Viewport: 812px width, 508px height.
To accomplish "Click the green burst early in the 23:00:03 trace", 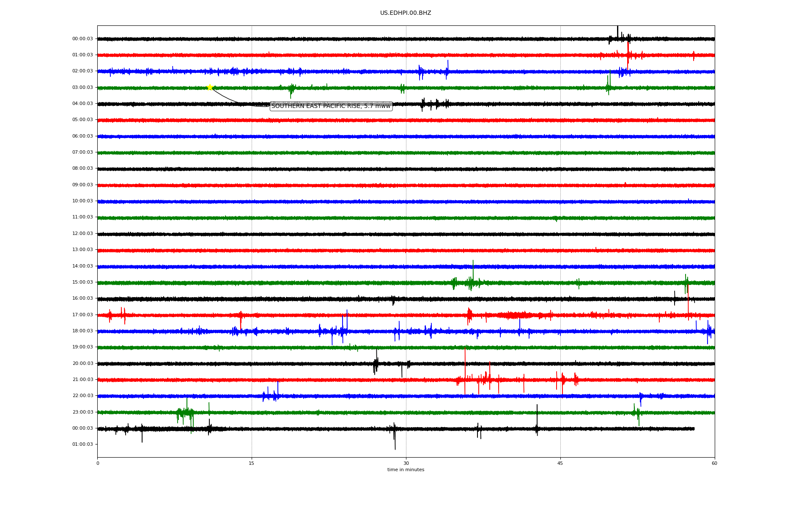I will tap(186, 413).
